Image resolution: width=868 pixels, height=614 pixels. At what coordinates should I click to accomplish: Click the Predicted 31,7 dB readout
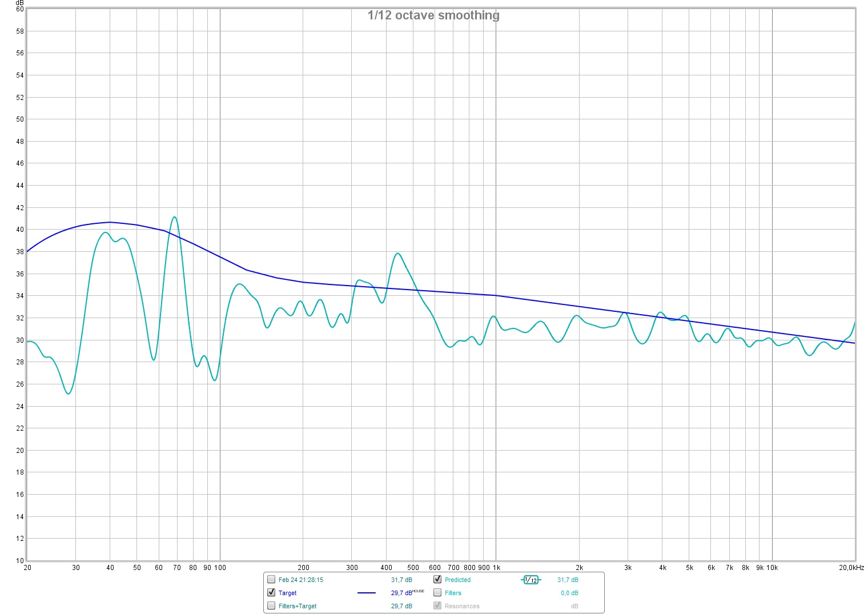tap(568, 580)
